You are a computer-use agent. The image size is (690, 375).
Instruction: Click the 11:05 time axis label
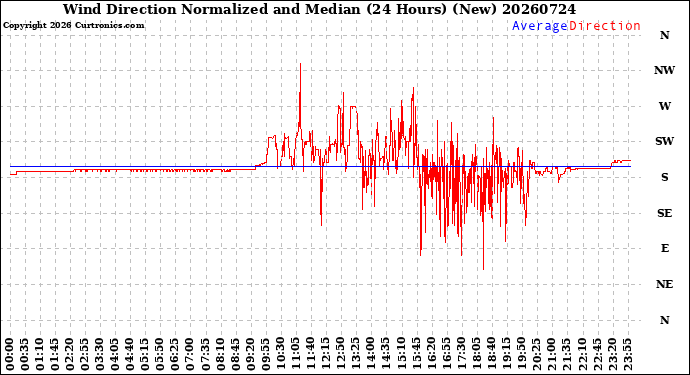pyautogui.click(x=296, y=354)
